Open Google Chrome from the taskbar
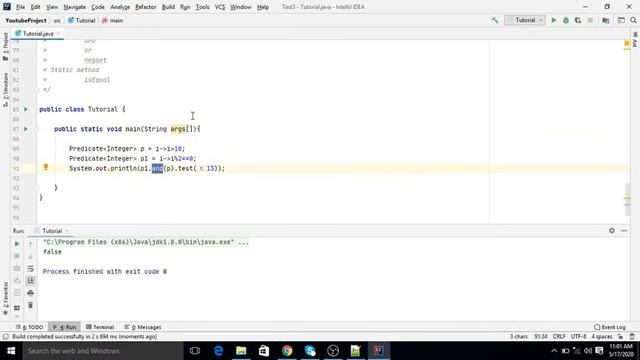Image resolution: width=640 pixels, height=360 pixels. click(287, 351)
